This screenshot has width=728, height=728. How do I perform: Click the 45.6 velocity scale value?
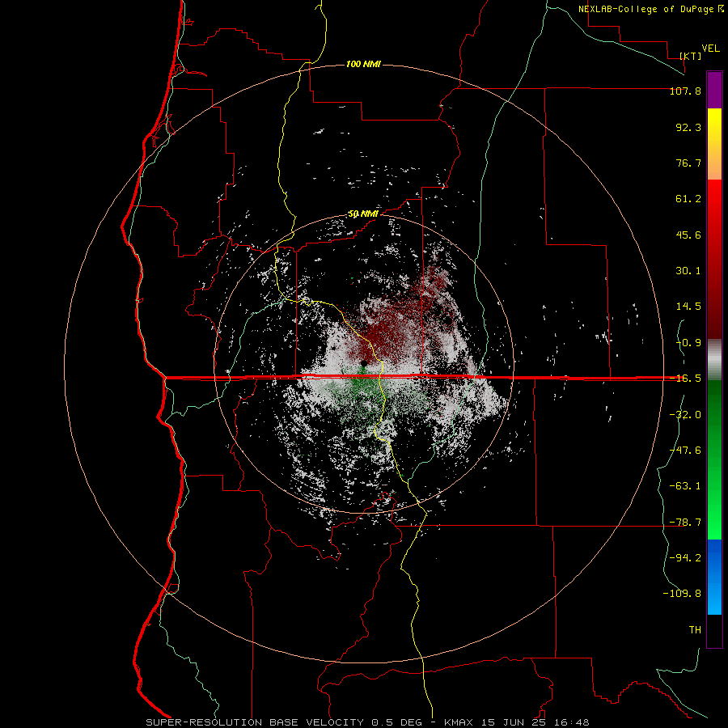(x=688, y=235)
